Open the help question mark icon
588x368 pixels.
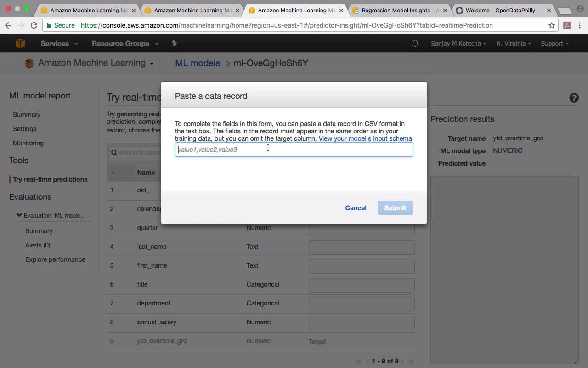(x=574, y=98)
